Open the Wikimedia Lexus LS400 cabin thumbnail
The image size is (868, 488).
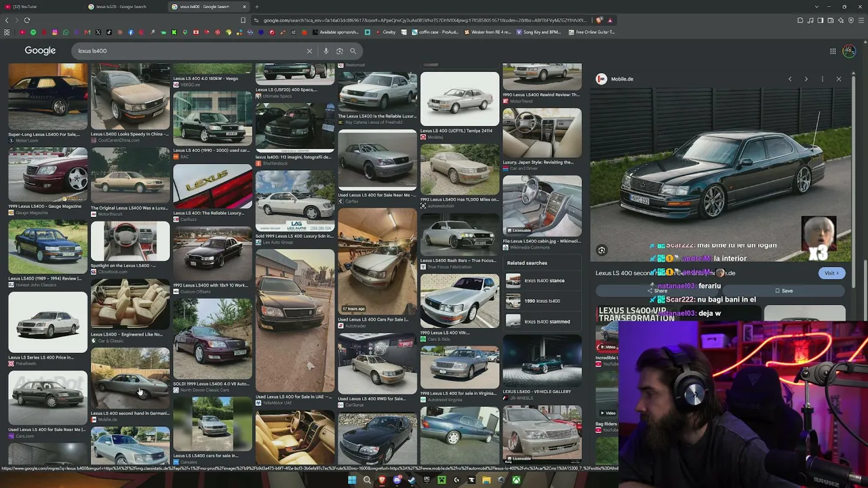click(x=542, y=206)
